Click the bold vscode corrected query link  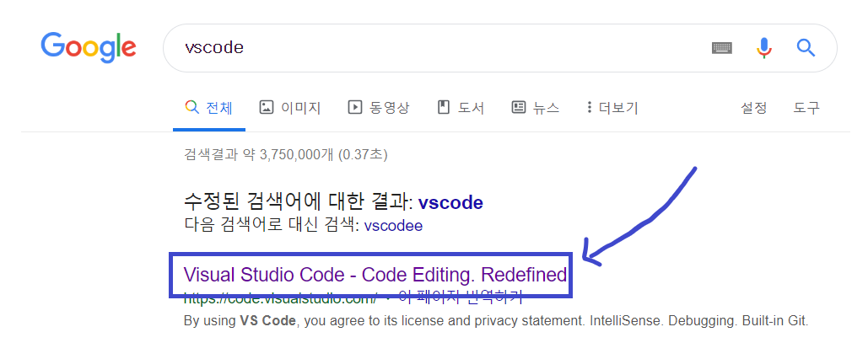coord(450,202)
